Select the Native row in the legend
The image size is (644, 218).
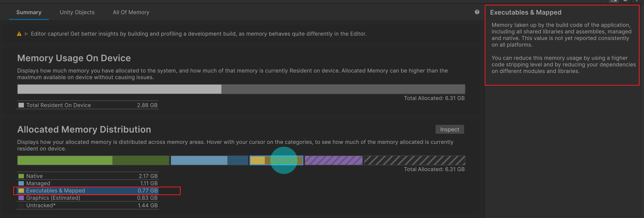pyautogui.click(x=88, y=176)
